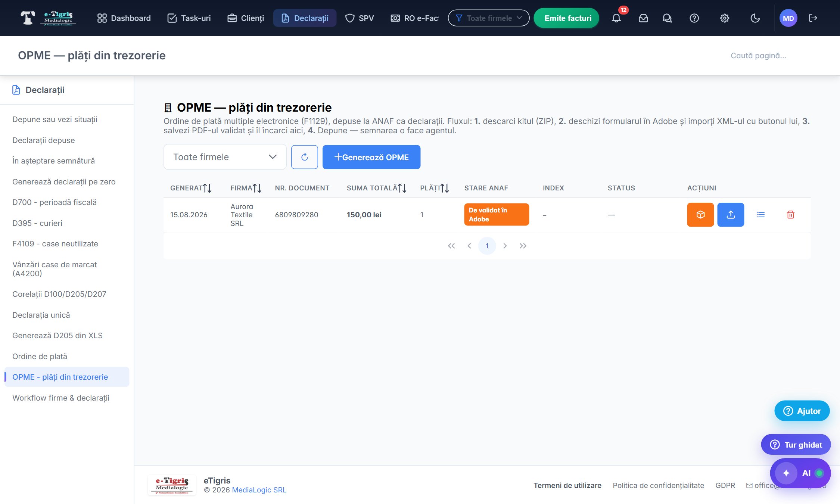Open Ordine de plată in the sidebar

coord(40,357)
